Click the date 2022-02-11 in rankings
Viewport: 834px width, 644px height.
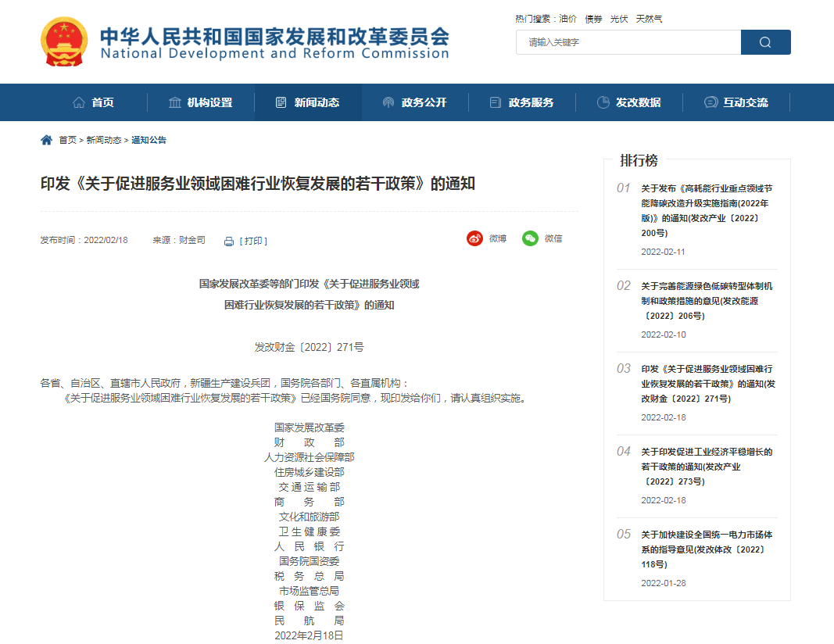pos(663,252)
